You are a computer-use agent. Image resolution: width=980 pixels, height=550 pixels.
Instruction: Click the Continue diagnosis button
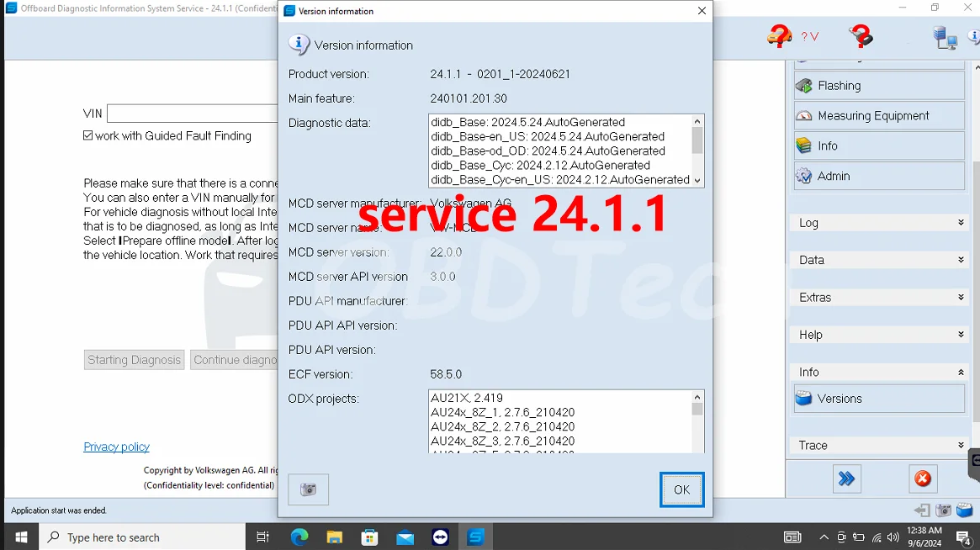tap(235, 360)
